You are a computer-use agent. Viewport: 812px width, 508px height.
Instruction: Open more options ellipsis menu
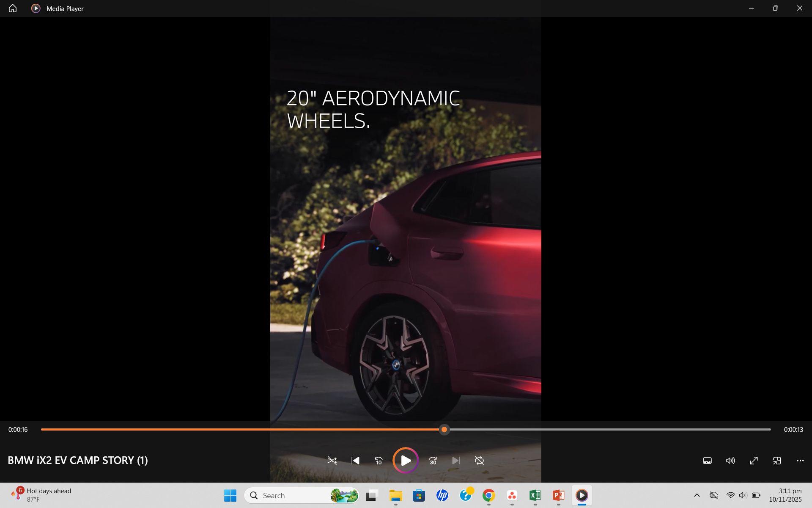tap(800, 461)
